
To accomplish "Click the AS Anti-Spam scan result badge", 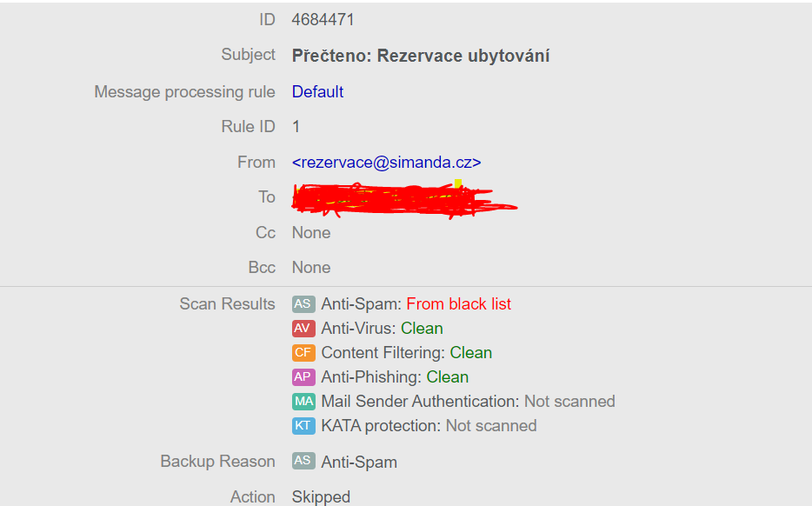I will (303, 304).
